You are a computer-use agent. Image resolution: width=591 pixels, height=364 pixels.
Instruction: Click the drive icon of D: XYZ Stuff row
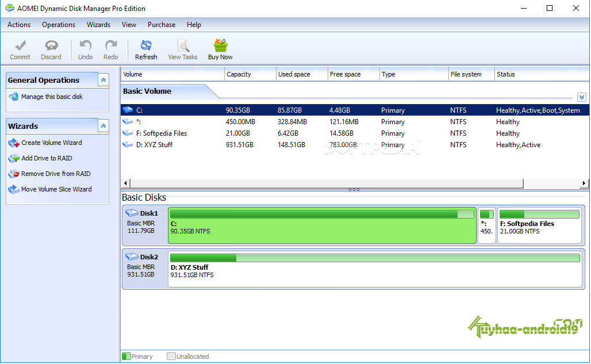(x=128, y=144)
